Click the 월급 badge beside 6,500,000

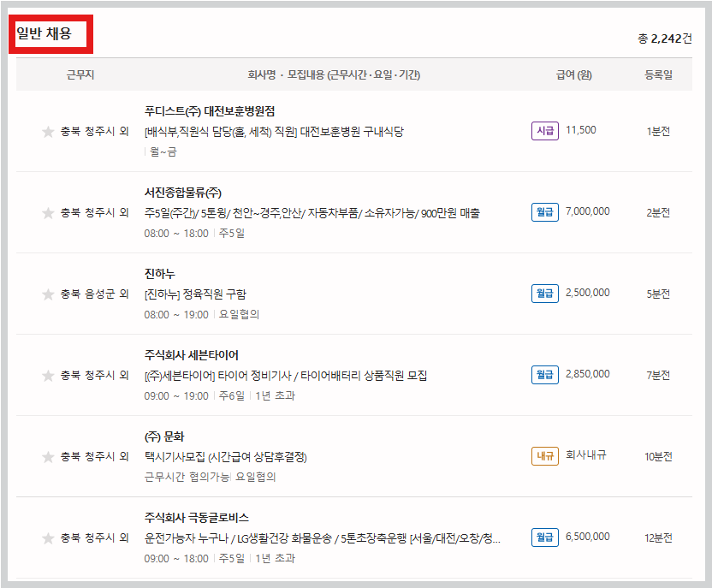pyautogui.click(x=545, y=538)
